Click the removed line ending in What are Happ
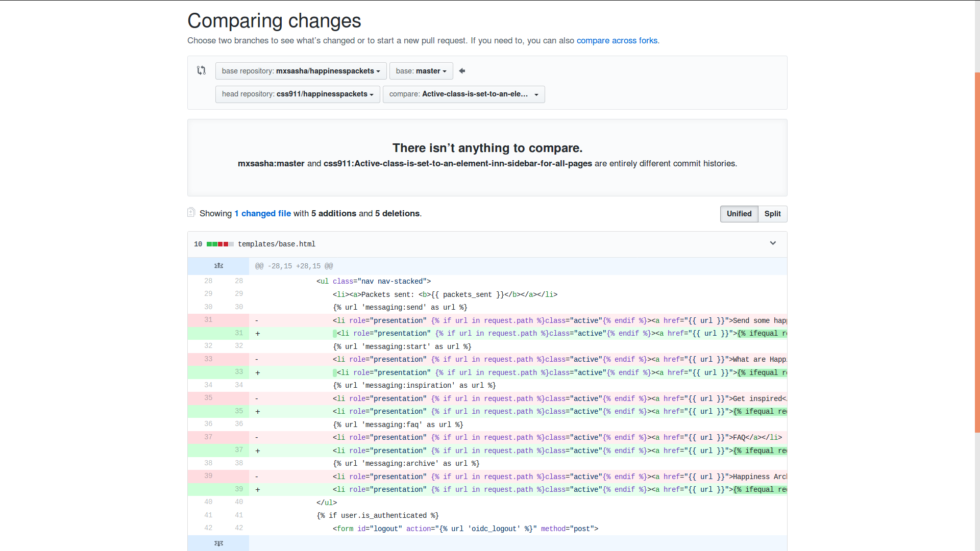The height and width of the screenshot is (551, 980). pos(518,359)
